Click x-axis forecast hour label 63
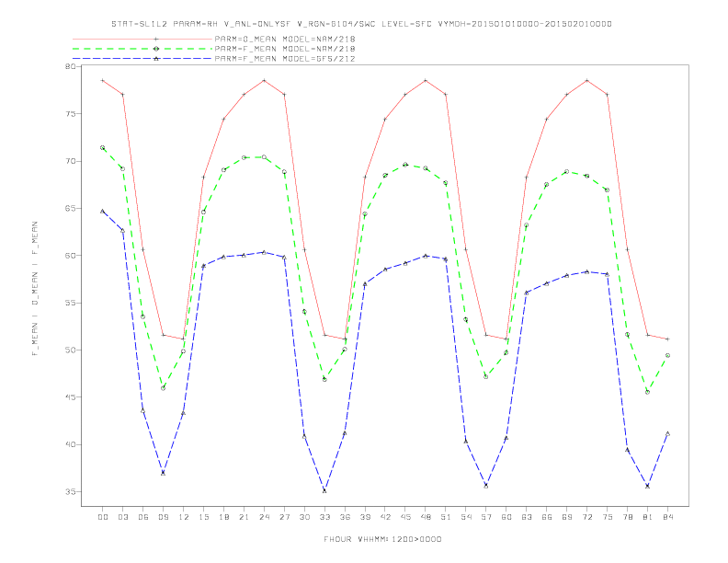This screenshot has height=563, width=728. 527,517
